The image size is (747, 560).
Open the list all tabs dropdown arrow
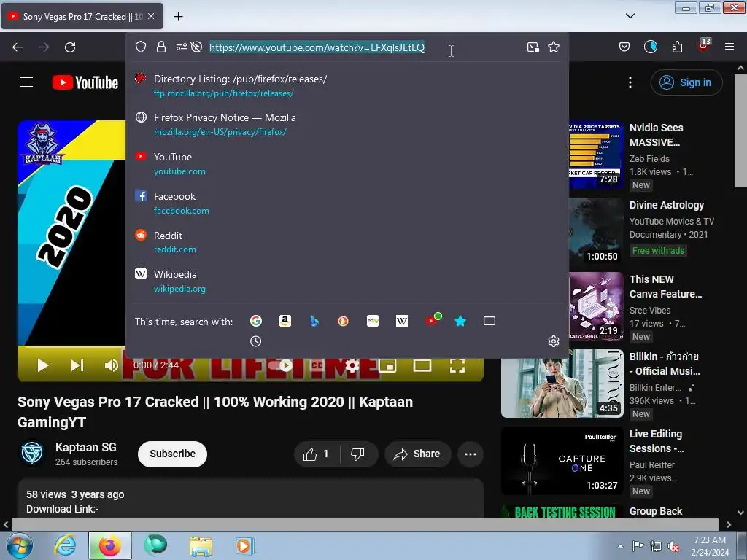tap(630, 16)
